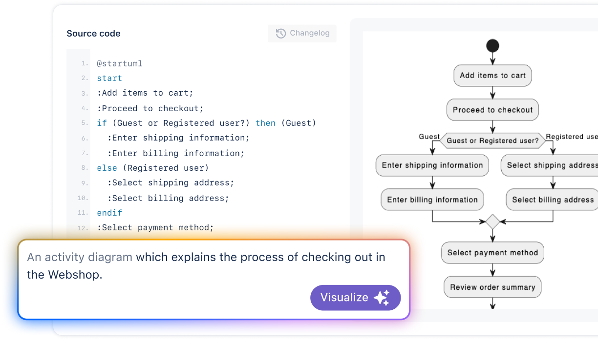The image size is (598, 364).
Task: Click the 'Review order summary' node
Action: [492, 287]
